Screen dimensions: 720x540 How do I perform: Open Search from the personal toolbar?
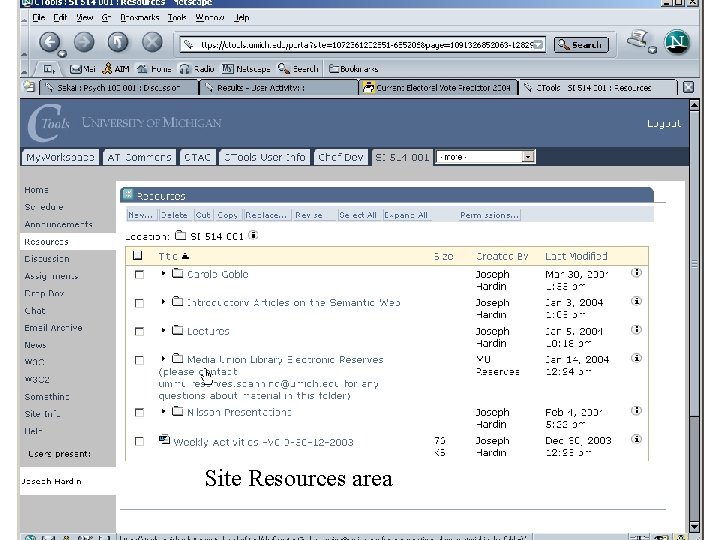point(298,69)
